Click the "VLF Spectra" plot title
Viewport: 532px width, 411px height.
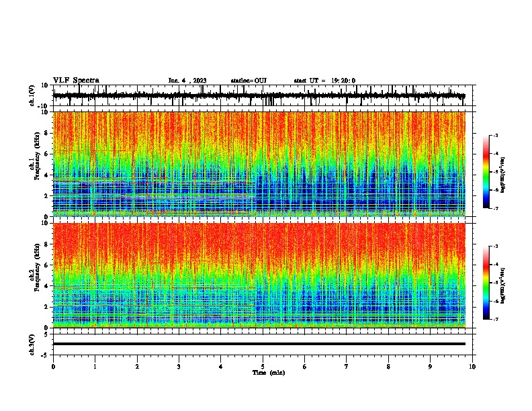coord(76,81)
